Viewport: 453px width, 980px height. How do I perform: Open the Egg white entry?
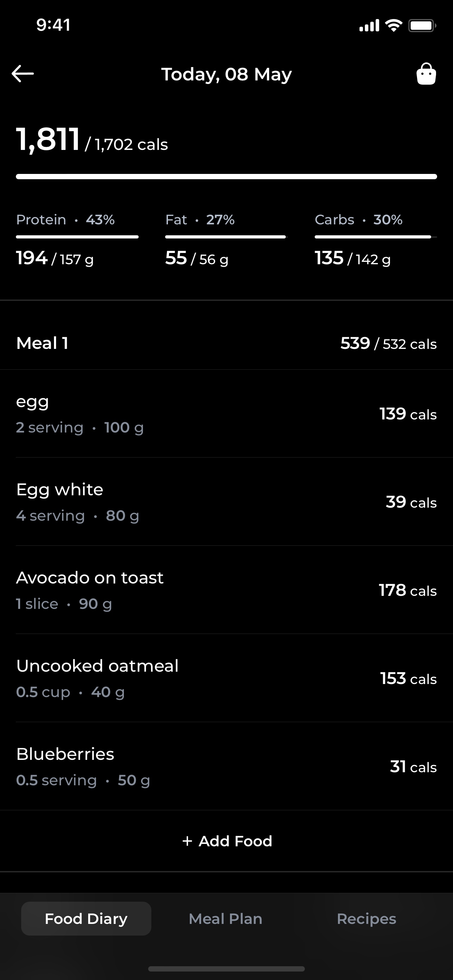(227, 501)
